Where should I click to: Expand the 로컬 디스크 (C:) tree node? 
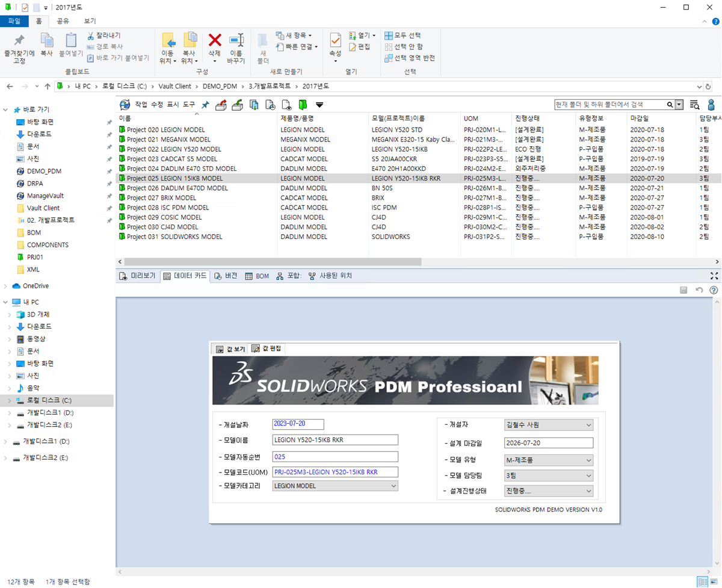8,400
